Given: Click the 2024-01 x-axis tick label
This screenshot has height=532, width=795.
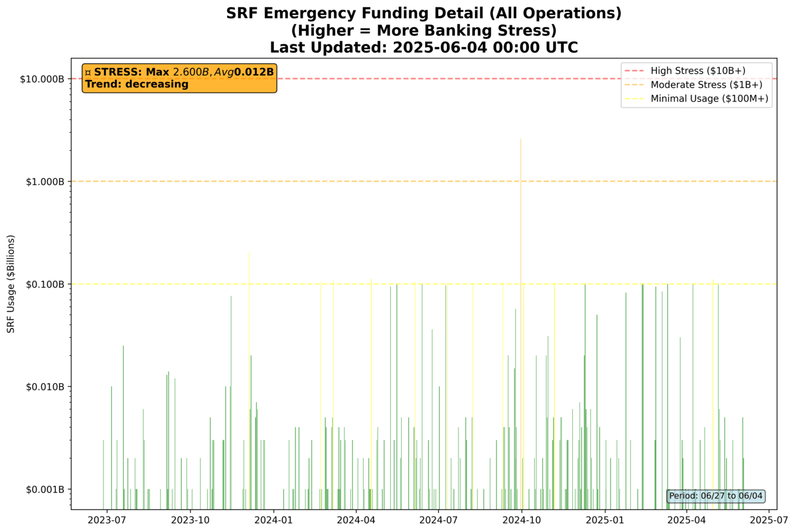Looking at the screenshot, I should coord(273,520).
